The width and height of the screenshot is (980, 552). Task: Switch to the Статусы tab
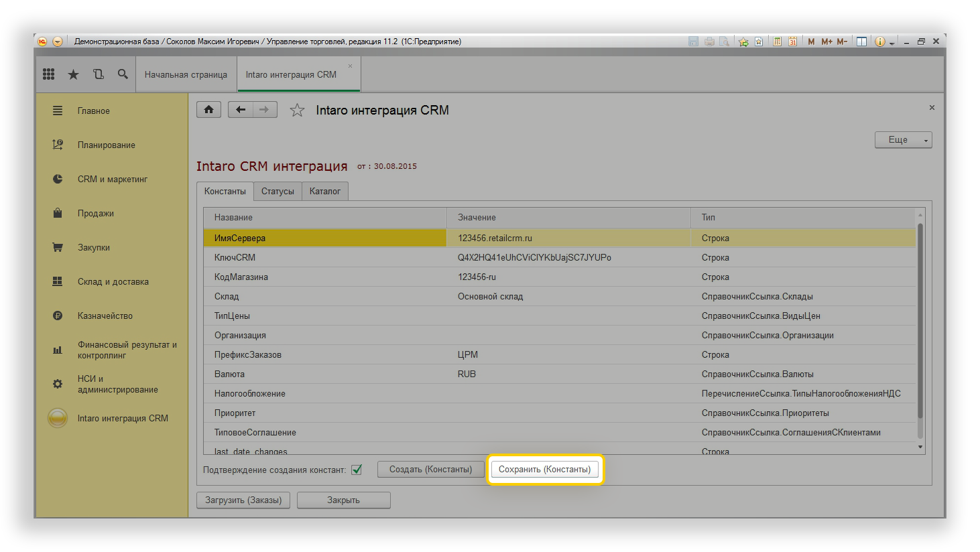(278, 191)
